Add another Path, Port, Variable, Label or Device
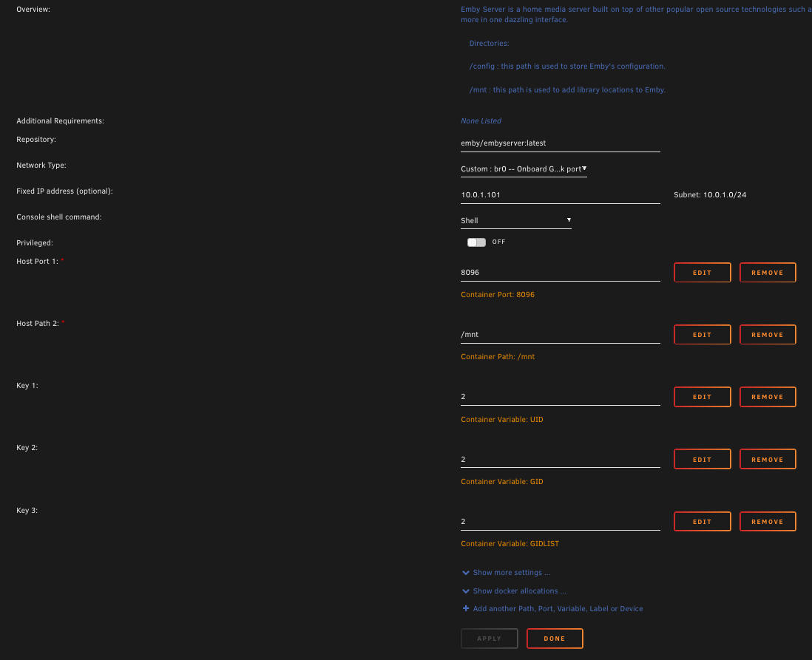812x660 pixels. pos(558,608)
